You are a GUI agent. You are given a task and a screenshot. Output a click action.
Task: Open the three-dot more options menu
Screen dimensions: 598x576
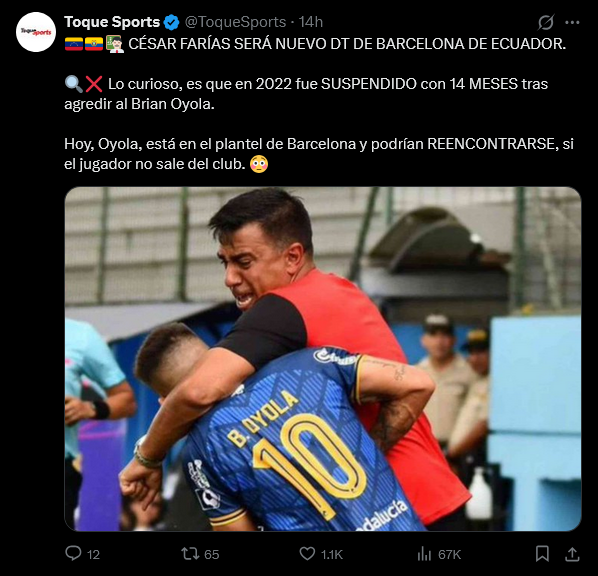click(572, 23)
